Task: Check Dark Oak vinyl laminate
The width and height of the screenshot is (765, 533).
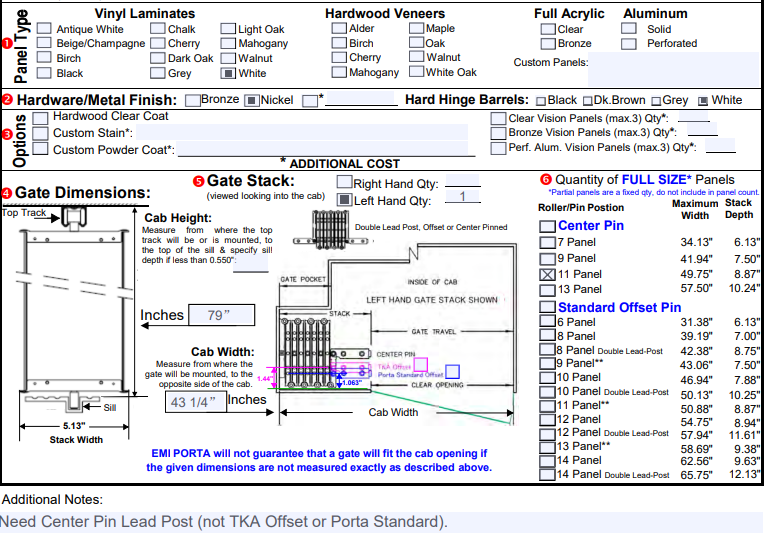Action: click(x=158, y=58)
